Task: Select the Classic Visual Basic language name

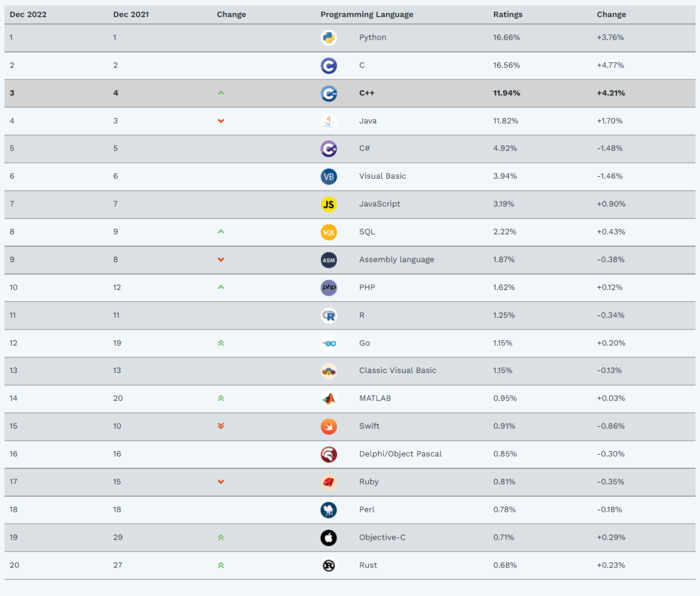Action: click(x=397, y=371)
